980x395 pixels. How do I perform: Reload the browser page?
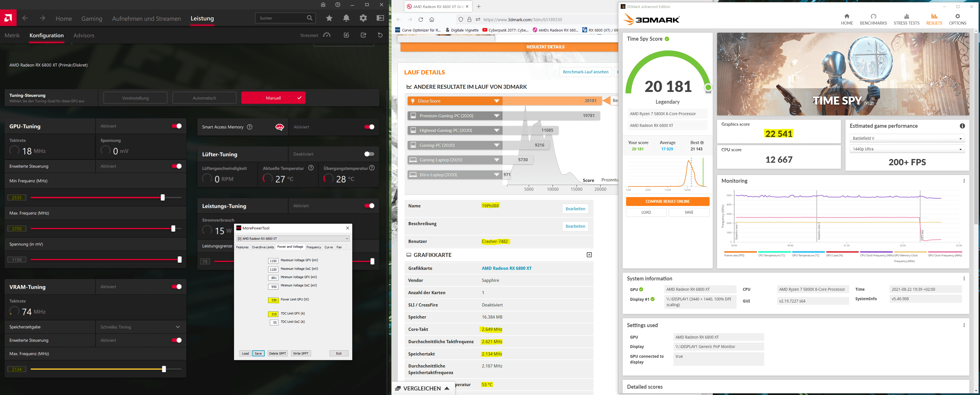tap(421, 19)
